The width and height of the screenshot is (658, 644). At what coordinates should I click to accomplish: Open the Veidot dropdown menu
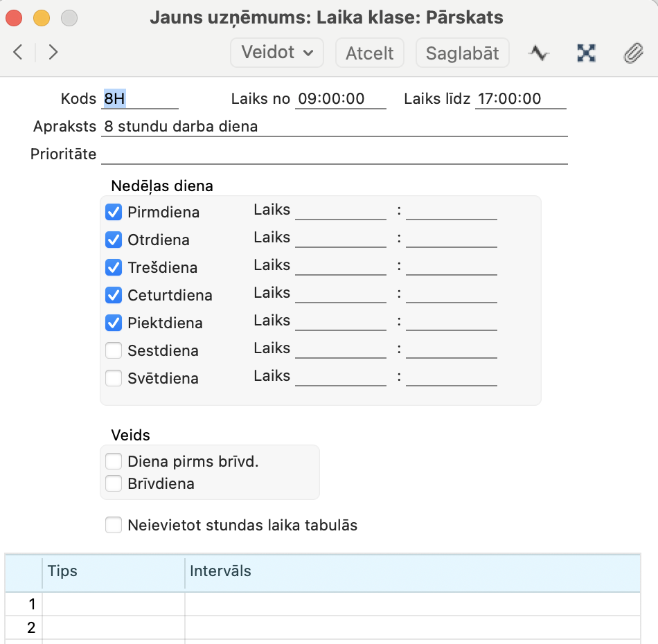click(x=277, y=53)
